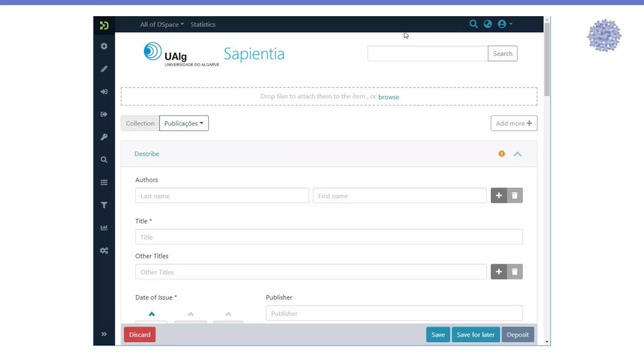Expand sidebar with double-chevron icon
The height and width of the screenshot is (362, 644).
tap(104, 334)
